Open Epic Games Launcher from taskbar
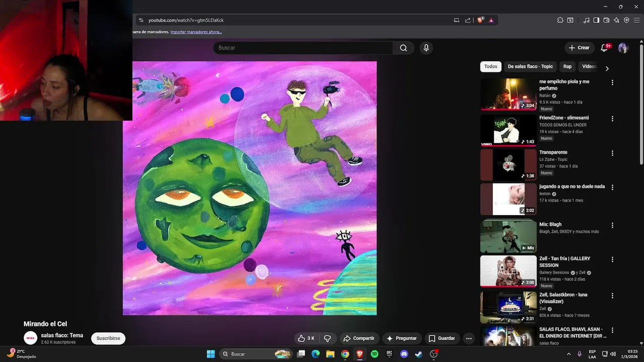 [x=389, y=354]
